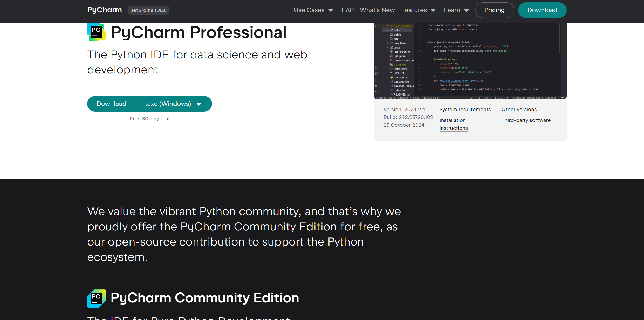Click the polls folder in IDE preview

[397, 30]
